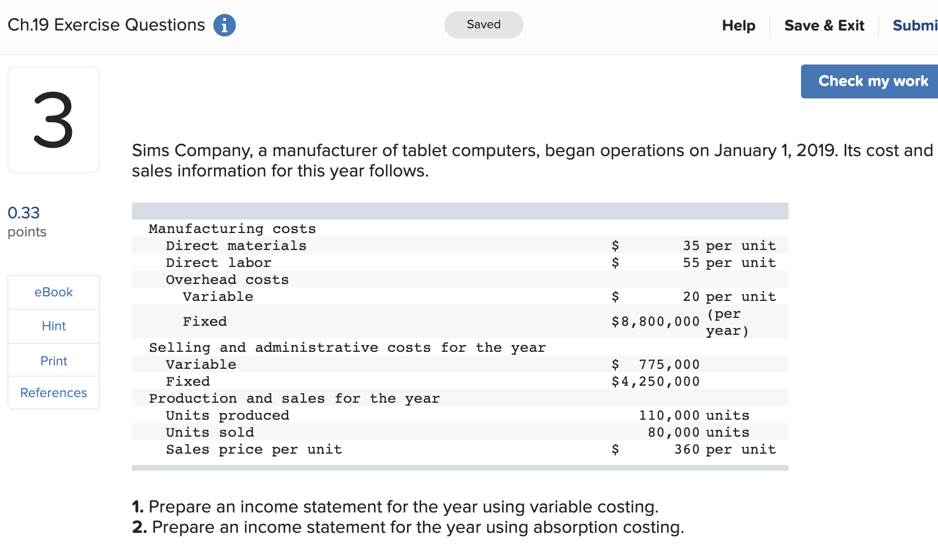Image resolution: width=938 pixels, height=560 pixels.
Task: Click the Production and sales heading
Action: pyautogui.click(x=294, y=398)
